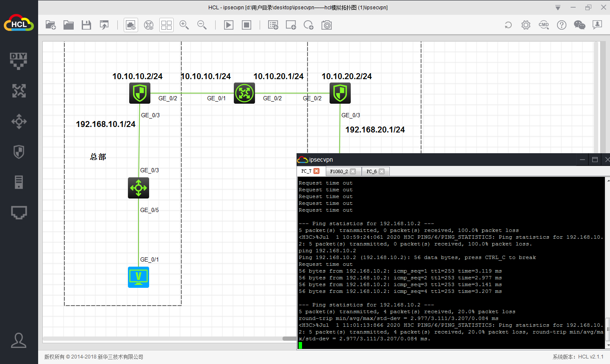Click the new project folder icon
This screenshot has height=364, width=610.
pyautogui.click(x=51, y=25)
